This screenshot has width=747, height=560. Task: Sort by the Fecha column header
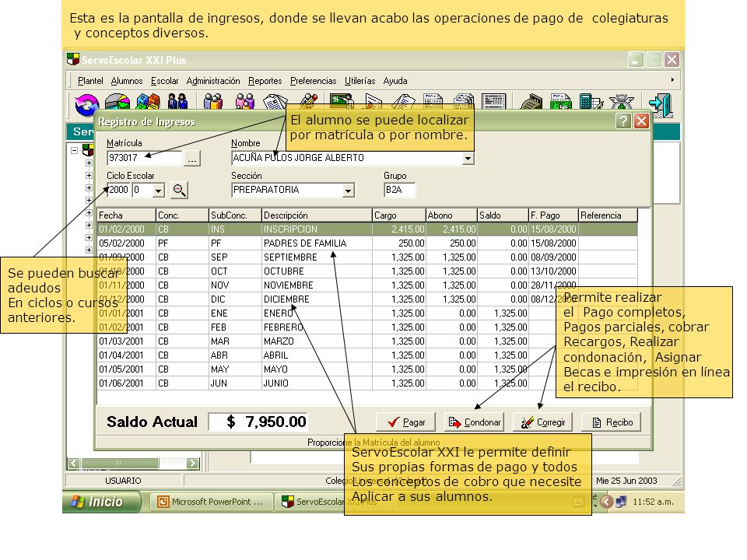point(126,215)
